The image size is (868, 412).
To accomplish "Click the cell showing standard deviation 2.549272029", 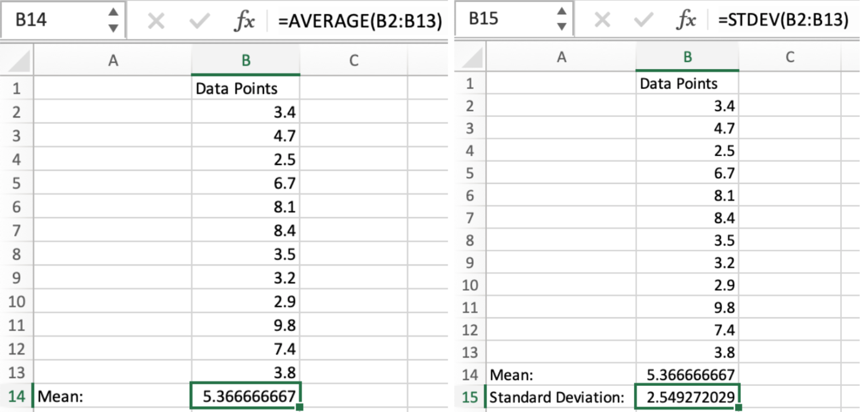I will (x=688, y=397).
